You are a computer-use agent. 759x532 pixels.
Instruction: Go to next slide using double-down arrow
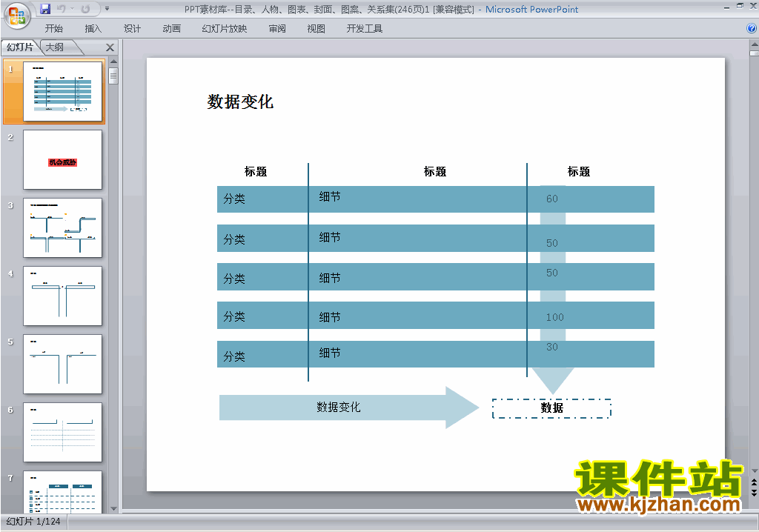(754, 492)
